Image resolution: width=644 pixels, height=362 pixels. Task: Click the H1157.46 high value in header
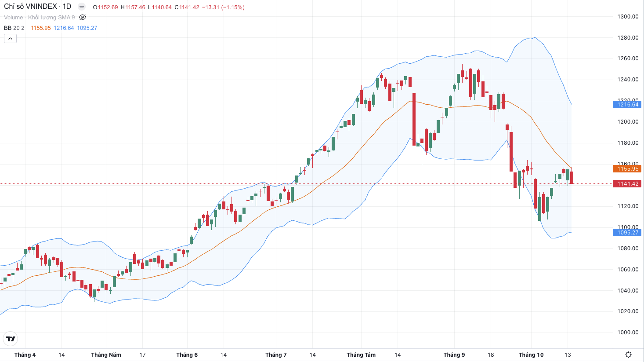point(133,7)
